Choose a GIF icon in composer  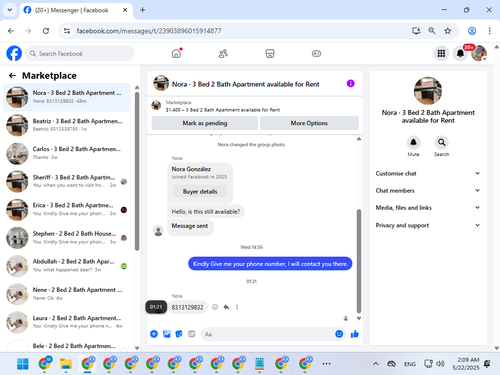pos(191,334)
